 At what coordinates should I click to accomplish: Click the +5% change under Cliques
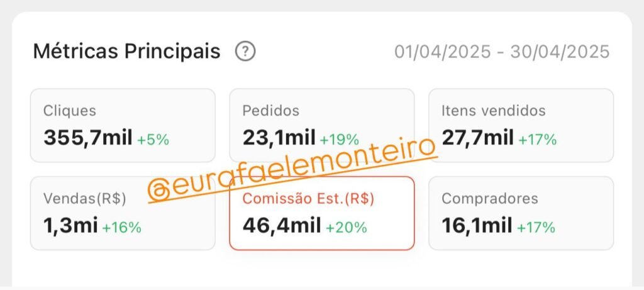[153, 139]
